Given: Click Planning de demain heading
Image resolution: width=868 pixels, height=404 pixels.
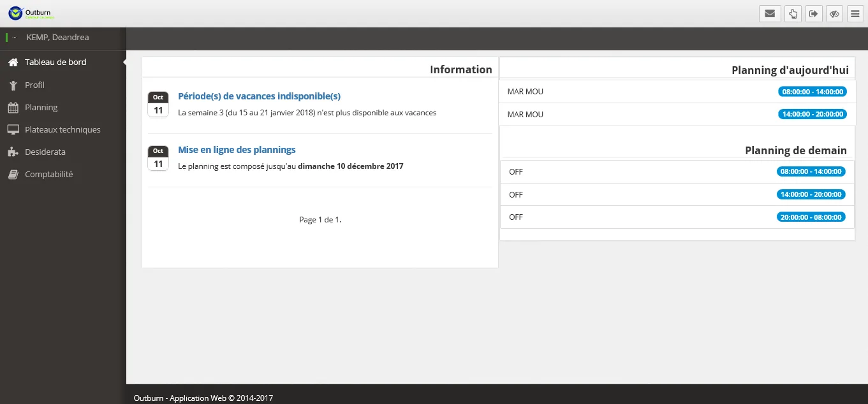Looking at the screenshot, I should tap(796, 150).
